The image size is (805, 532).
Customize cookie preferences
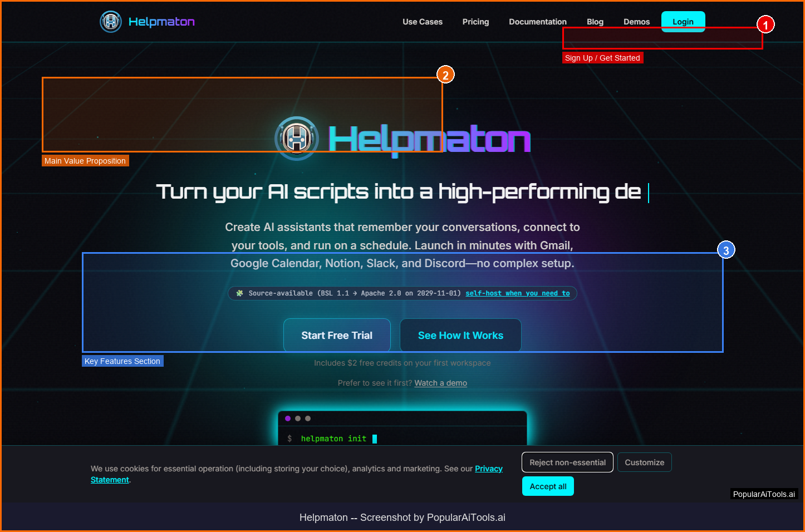pos(645,462)
